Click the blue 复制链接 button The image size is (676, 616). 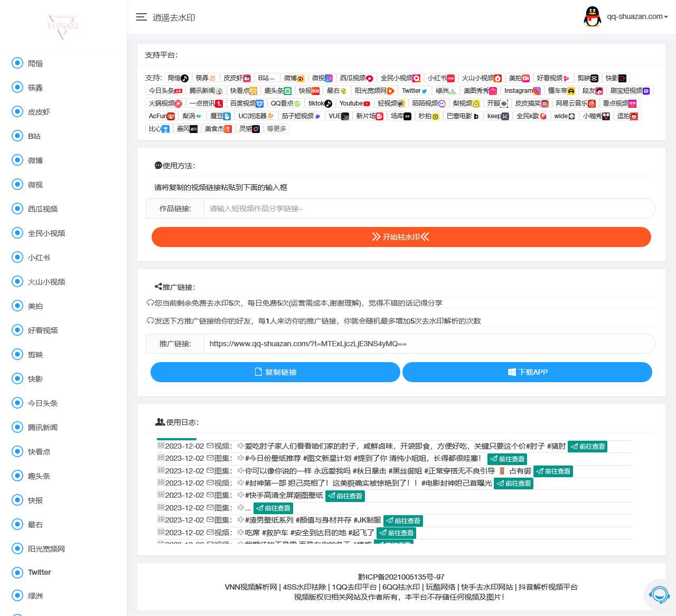click(275, 372)
